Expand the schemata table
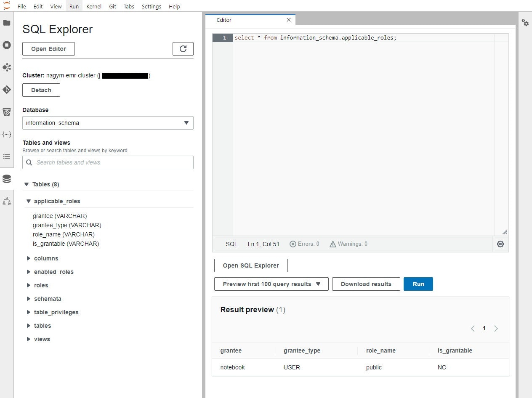 (x=29, y=299)
